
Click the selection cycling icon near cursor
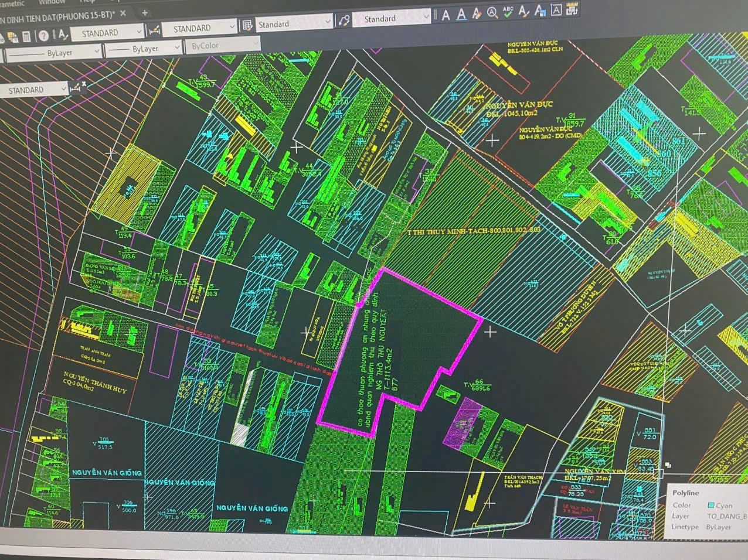click(668, 465)
